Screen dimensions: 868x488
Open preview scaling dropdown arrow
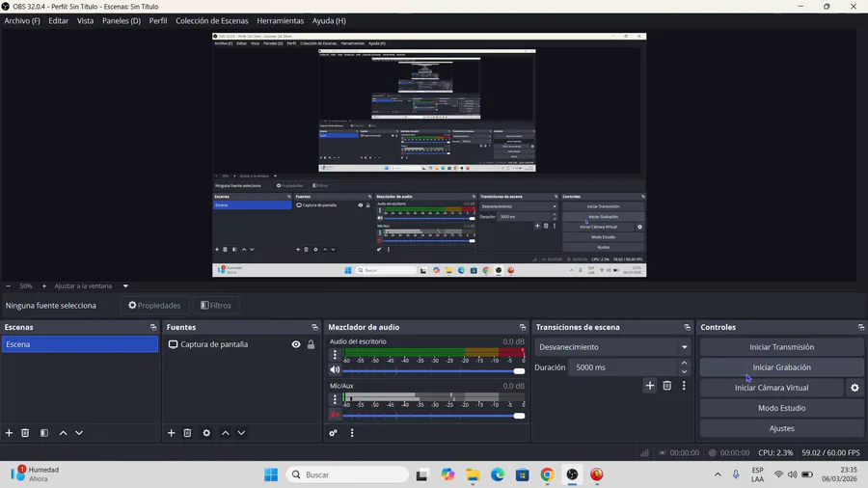coord(125,286)
